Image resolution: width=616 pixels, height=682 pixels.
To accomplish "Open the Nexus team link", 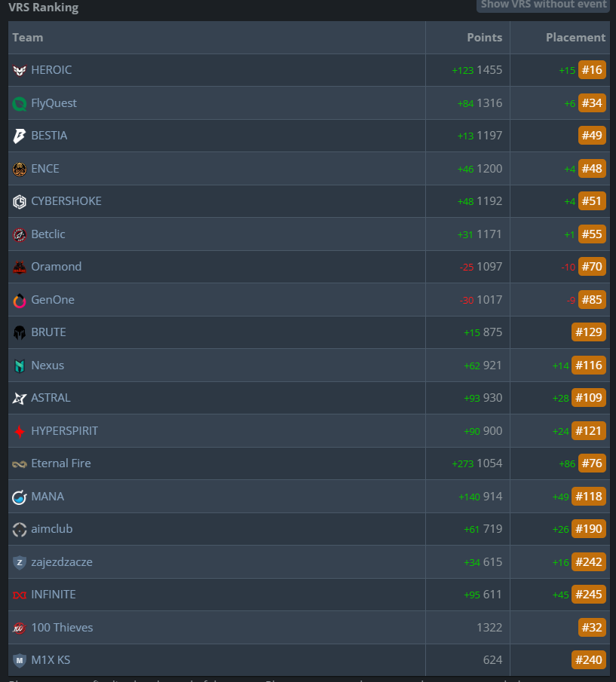I will coord(48,365).
